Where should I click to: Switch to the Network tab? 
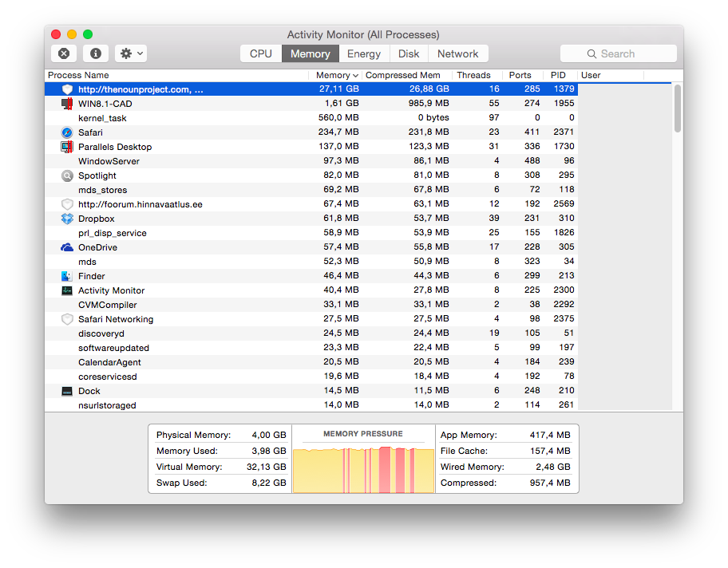pyautogui.click(x=457, y=53)
